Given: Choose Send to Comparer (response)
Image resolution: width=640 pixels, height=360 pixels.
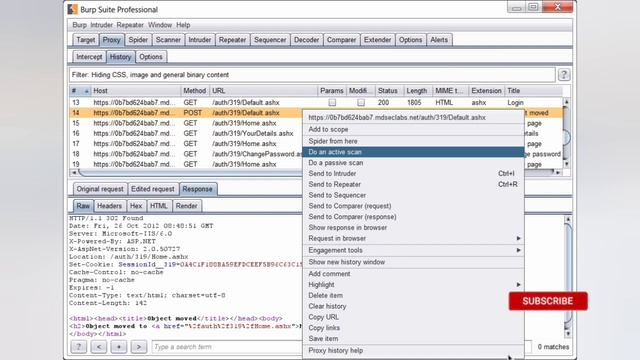Looking at the screenshot, I should (413, 217).
